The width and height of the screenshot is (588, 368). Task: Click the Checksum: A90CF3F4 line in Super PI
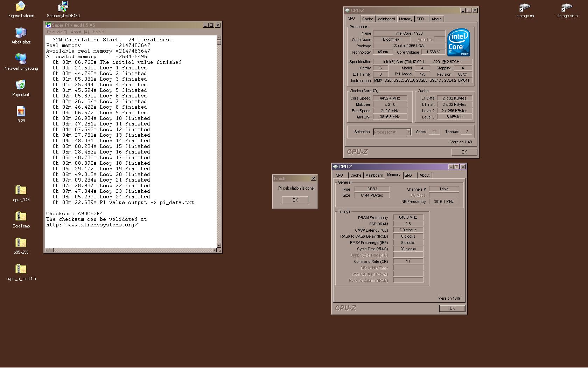tap(75, 214)
